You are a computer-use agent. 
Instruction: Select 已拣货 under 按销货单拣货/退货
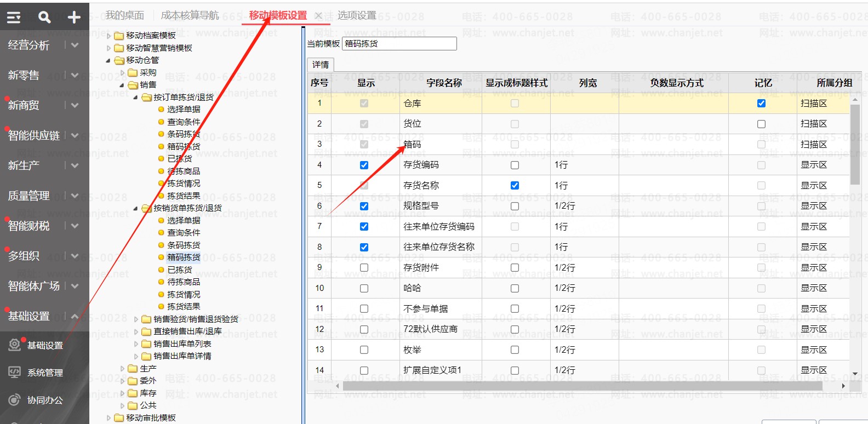point(180,270)
